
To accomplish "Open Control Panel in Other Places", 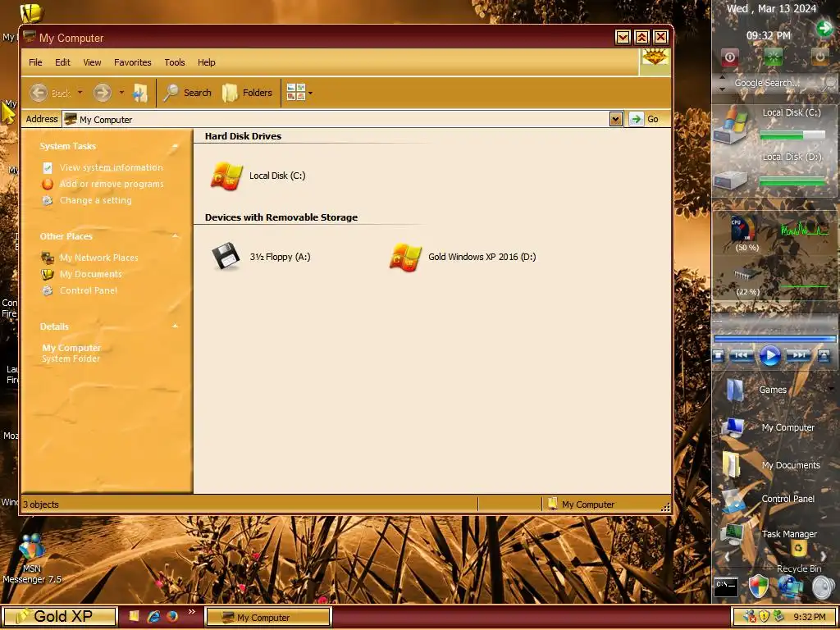I will click(x=89, y=290).
